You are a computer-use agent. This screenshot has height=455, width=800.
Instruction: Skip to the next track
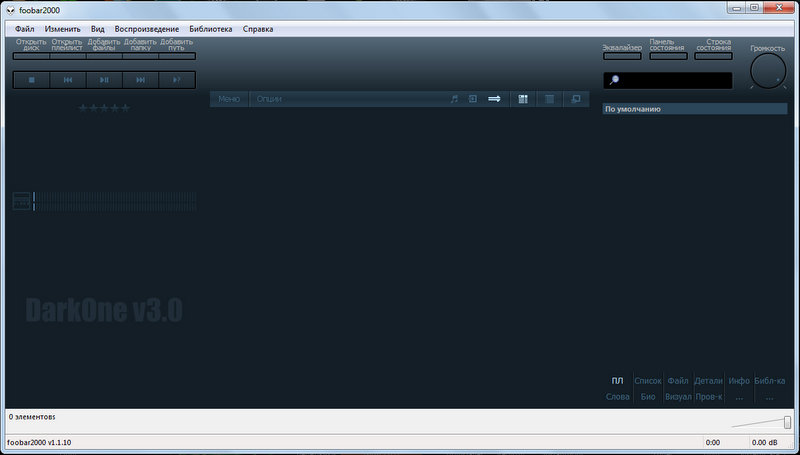pos(140,80)
